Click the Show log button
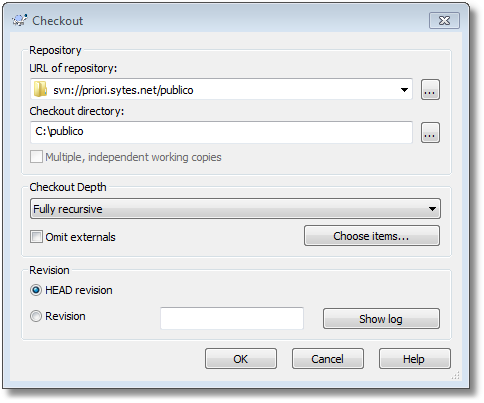This screenshot has height=403, width=484. pos(381,319)
